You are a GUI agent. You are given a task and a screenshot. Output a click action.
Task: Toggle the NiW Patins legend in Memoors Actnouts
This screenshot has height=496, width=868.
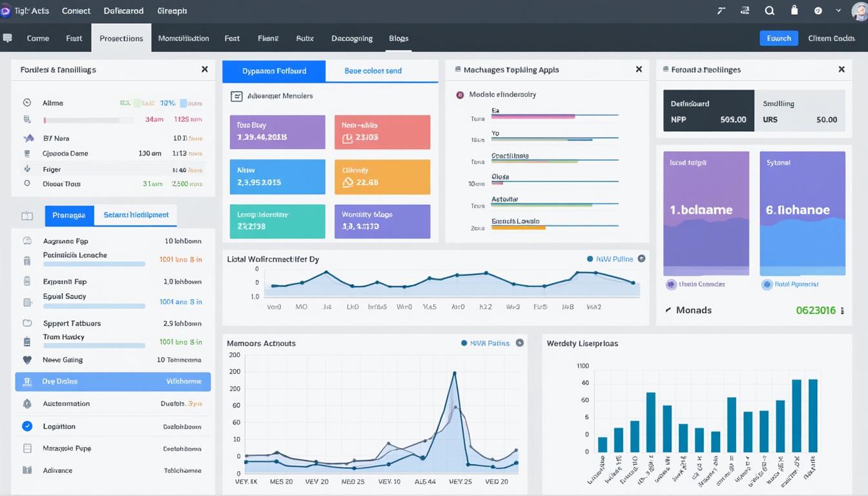[x=485, y=344]
